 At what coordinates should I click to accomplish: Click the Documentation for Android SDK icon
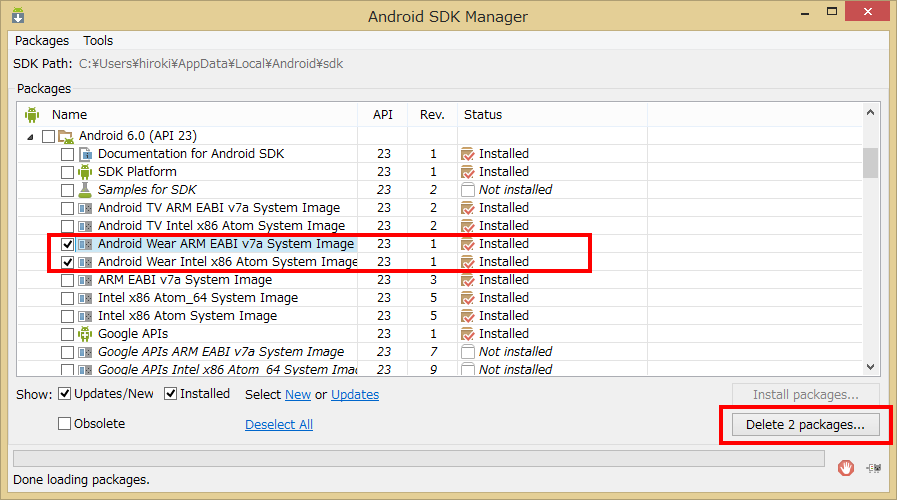coord(85,154)
